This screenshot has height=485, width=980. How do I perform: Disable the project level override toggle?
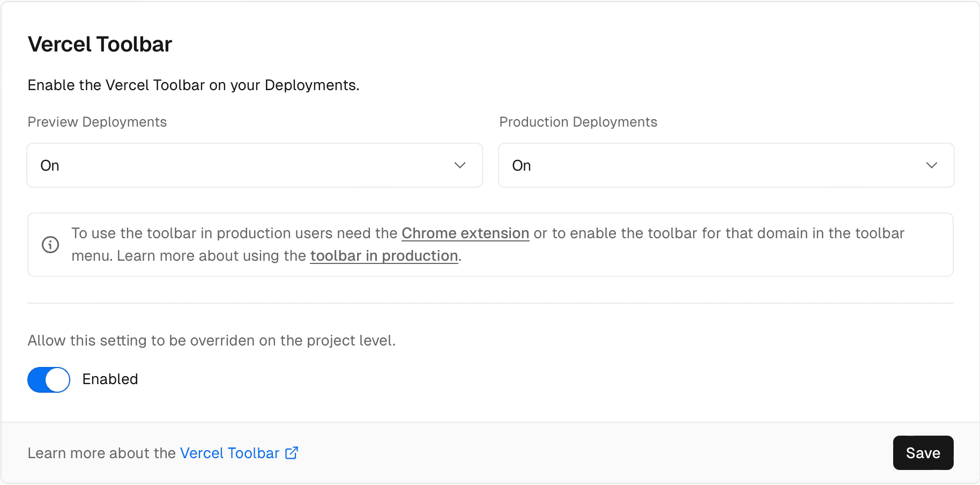[48, 379]
